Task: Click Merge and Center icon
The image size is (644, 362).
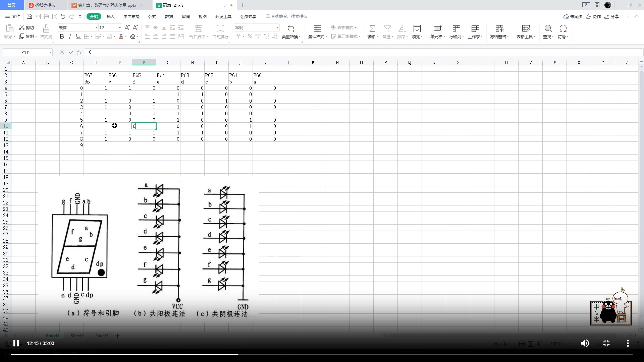Action: click(199, 28)
